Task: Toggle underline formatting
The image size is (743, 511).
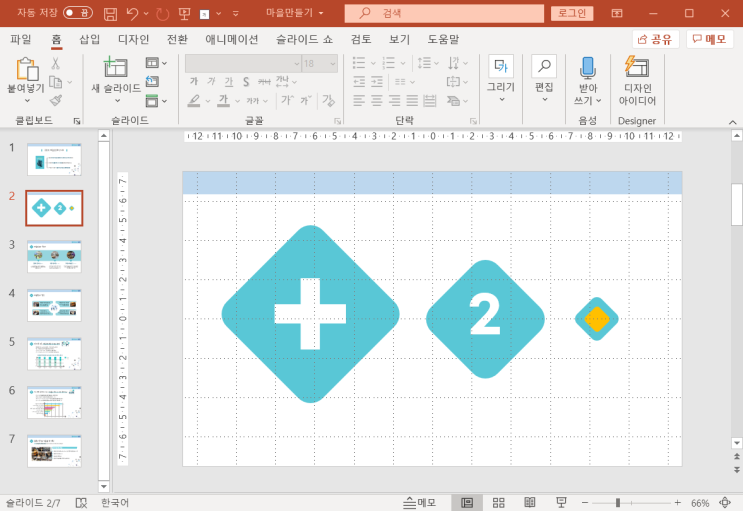Action: pos(229,82)
